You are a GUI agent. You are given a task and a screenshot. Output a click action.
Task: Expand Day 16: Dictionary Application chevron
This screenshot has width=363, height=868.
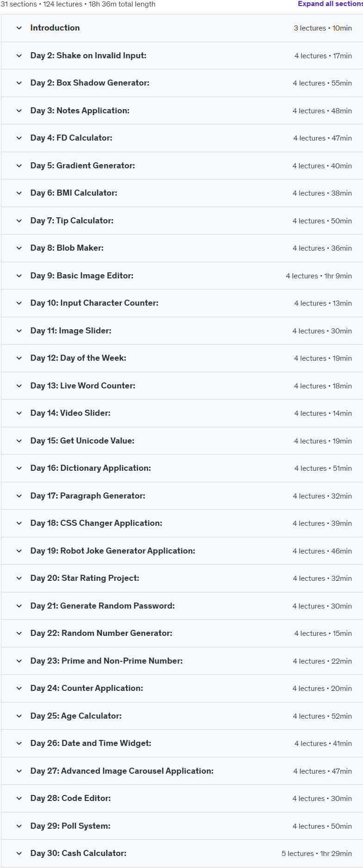[19, 468]
